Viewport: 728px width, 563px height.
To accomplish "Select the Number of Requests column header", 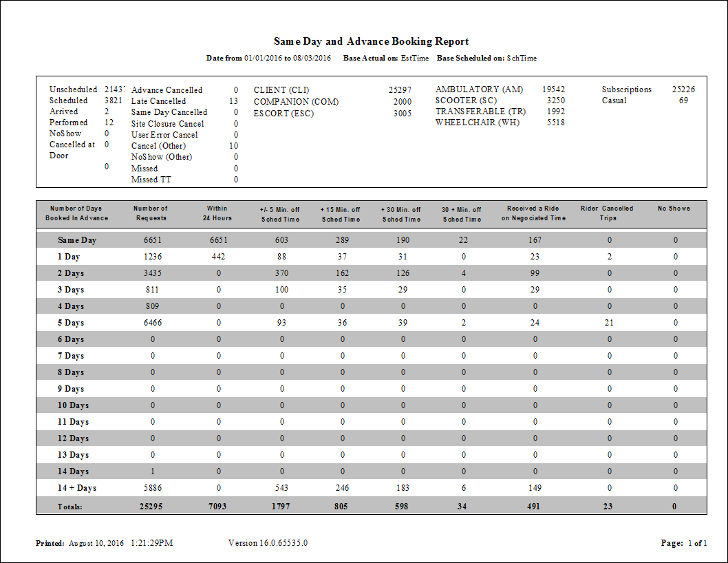I will point(150,213).
